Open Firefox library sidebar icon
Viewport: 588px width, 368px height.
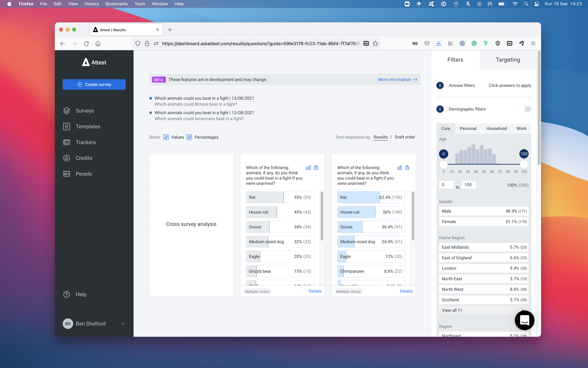click(x=450, y=43)
